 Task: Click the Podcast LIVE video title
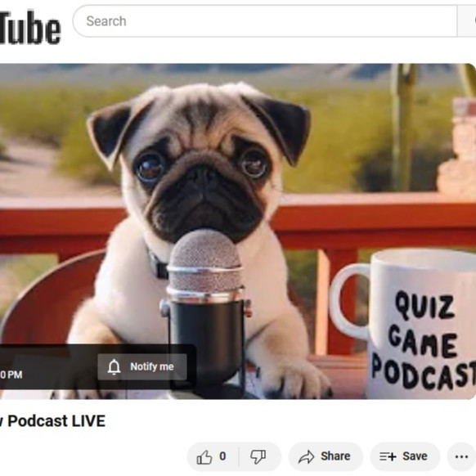(53, 420)
